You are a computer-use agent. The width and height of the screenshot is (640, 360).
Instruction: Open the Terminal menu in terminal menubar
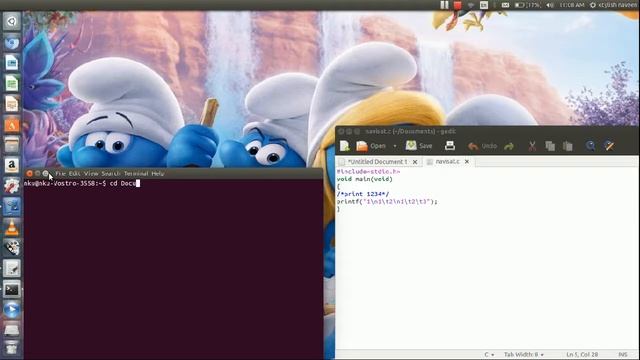136,173
